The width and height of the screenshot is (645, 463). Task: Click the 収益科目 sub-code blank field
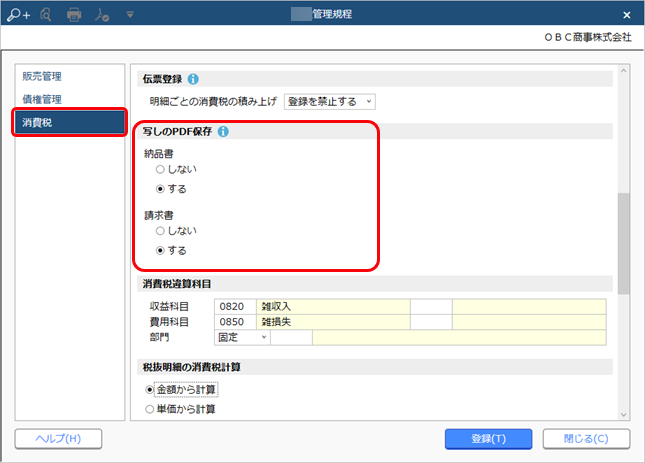pos(431,307)
